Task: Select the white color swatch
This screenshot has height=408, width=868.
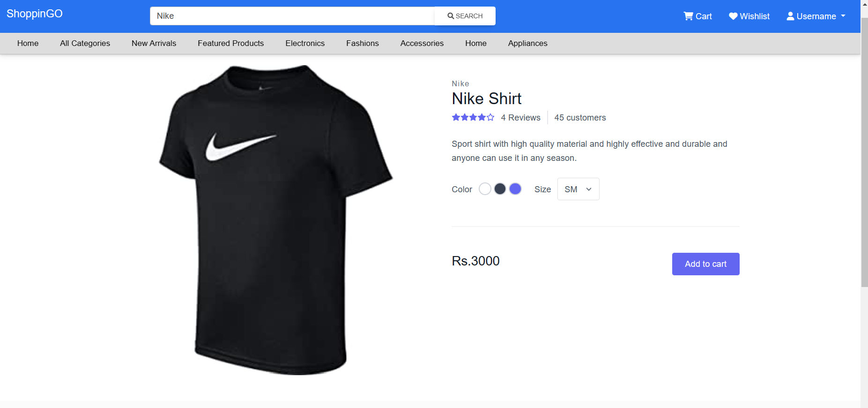Action: [x=485, y=189]
